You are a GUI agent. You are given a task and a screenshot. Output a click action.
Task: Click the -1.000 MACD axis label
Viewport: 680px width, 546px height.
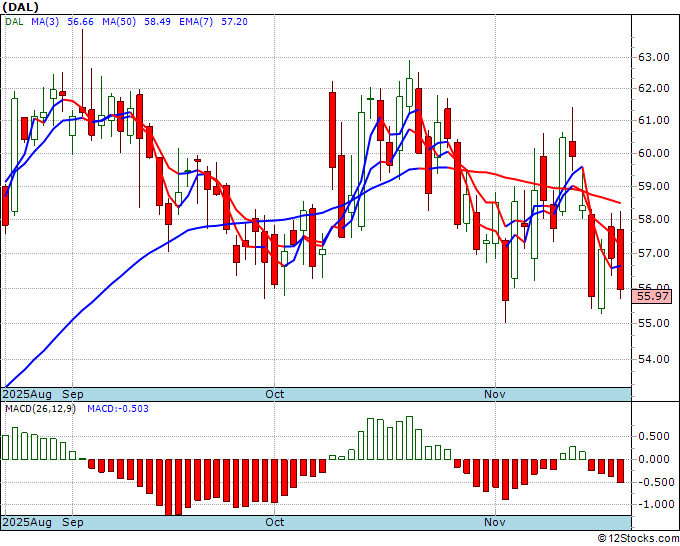[654, 505]
